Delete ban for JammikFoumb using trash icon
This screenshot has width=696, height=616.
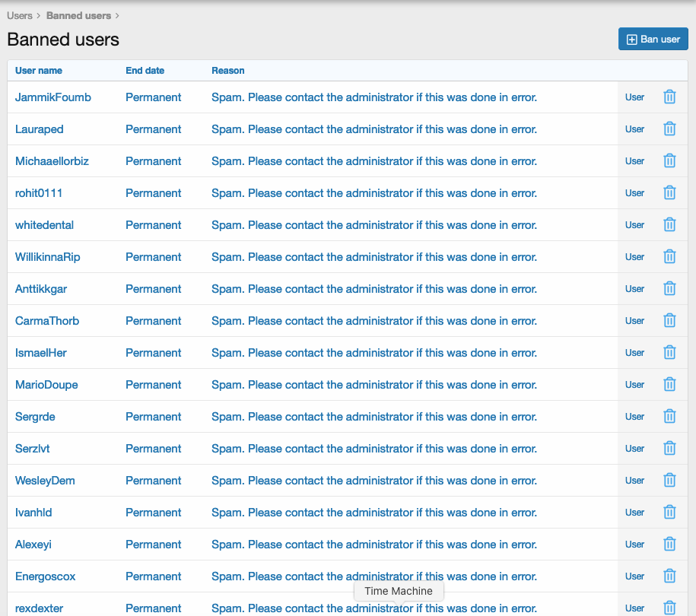(669, 97)
